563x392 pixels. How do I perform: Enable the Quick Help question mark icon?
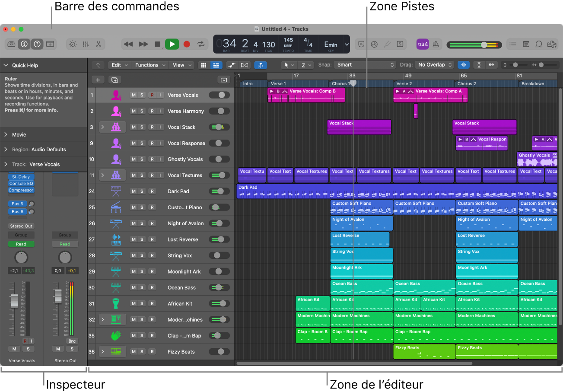(x=37, y=44)
